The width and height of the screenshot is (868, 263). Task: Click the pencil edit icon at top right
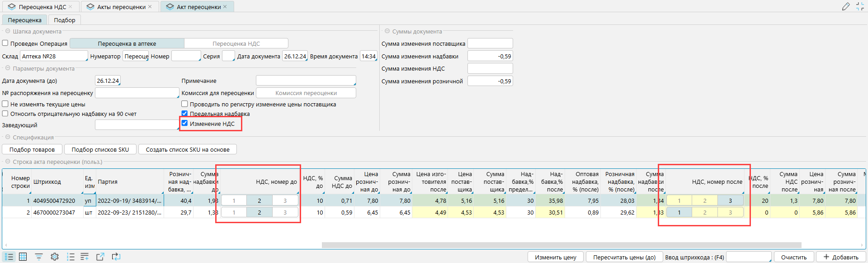tap(846, 6)
